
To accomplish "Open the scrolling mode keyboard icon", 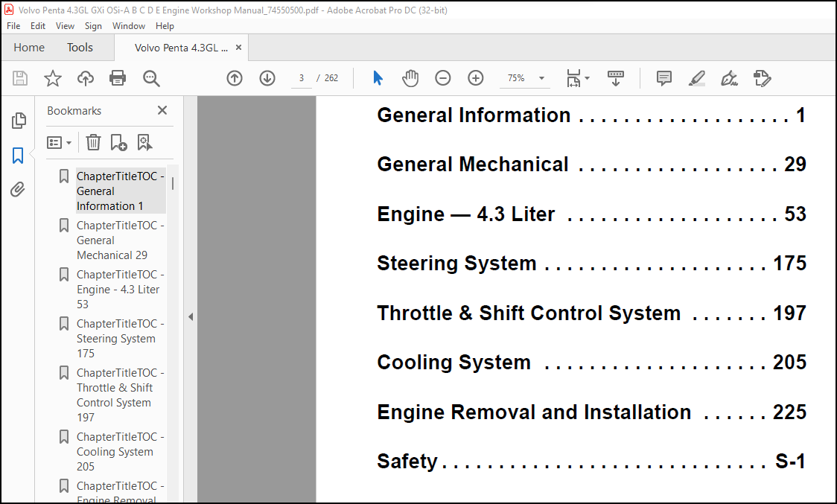I will tap(616, 78).
